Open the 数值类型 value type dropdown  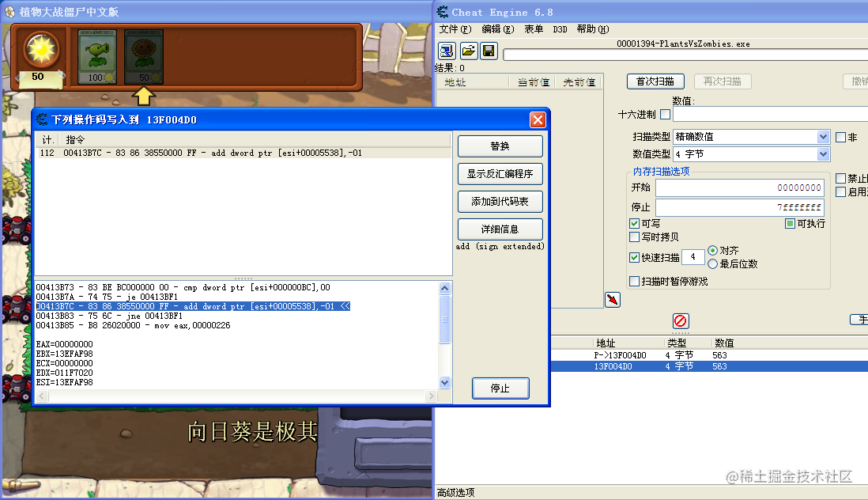coord(751,154)
